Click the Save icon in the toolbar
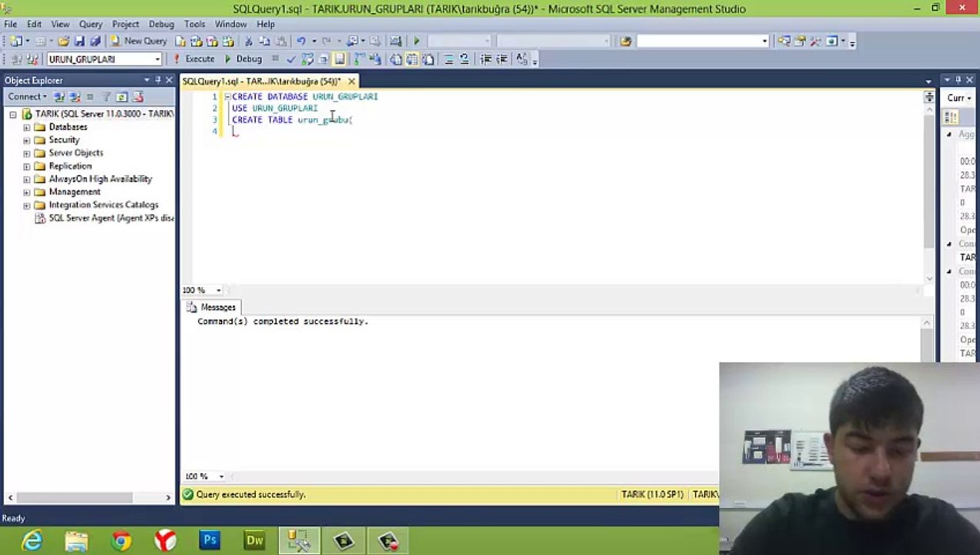This screenshot has width=980, height=555. pos(79,41)
